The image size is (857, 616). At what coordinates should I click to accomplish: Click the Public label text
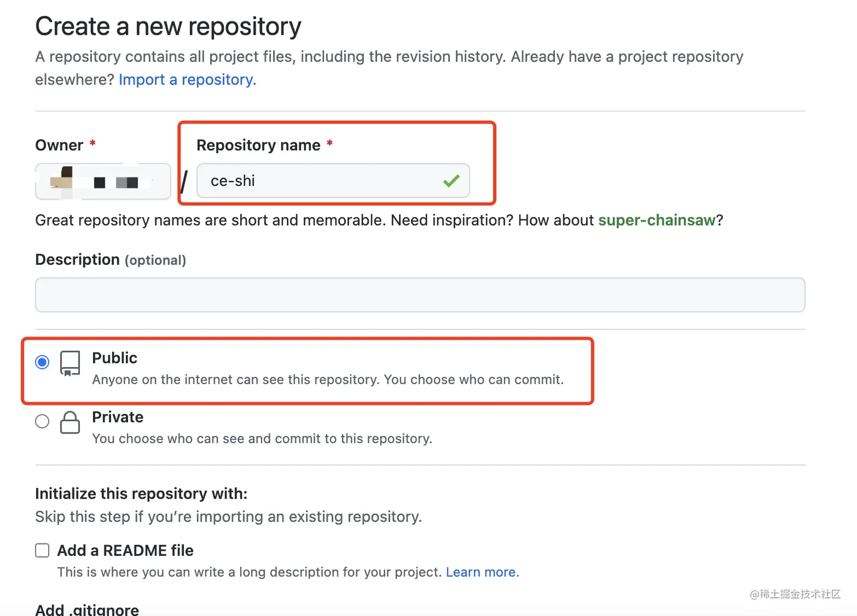(114, 358)
